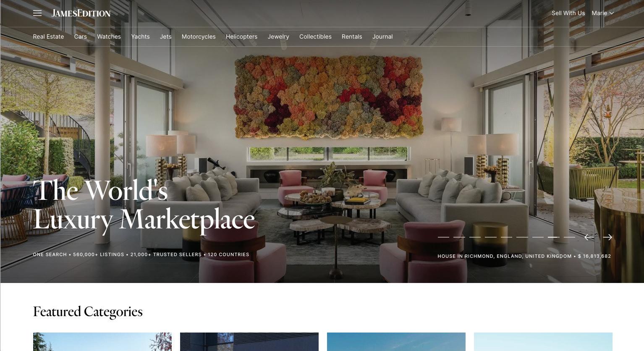Viewport: 644px width, 351px height.
Task: Click the JamesEdition logo
Action: tap(81, 13)
